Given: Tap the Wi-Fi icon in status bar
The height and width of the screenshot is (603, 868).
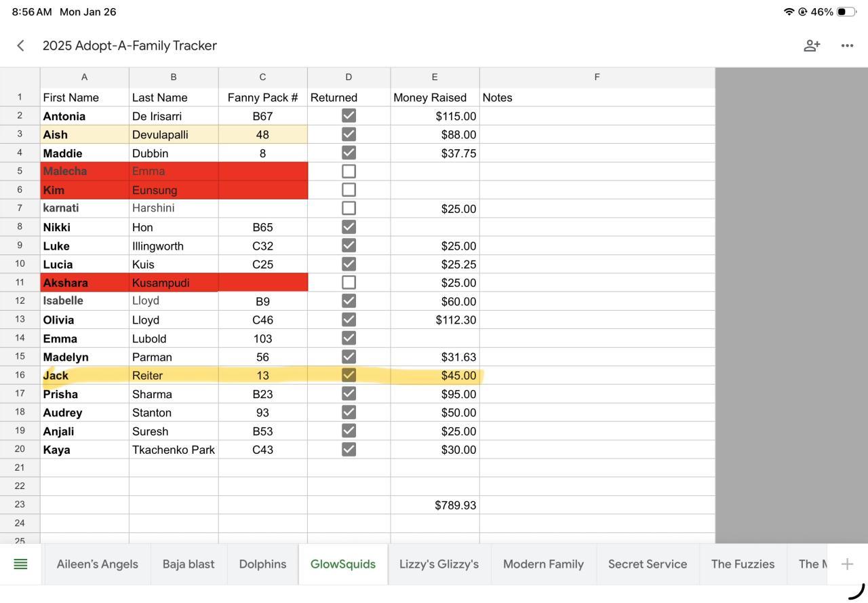Looking at the screenshot, I should (789, 12).
